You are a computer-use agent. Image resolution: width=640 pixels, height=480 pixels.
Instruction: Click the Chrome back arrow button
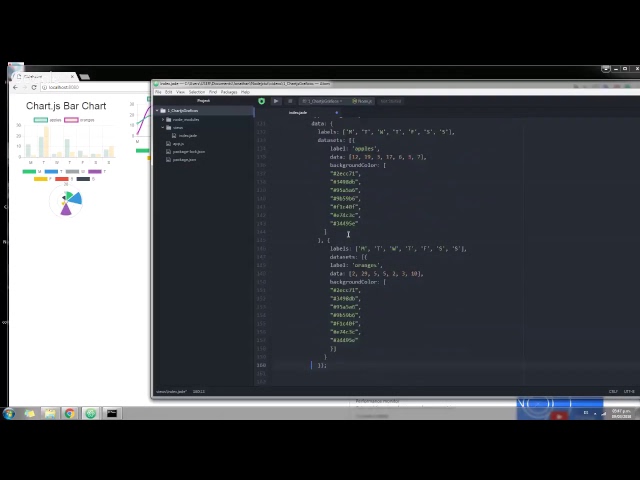(16, 87)
